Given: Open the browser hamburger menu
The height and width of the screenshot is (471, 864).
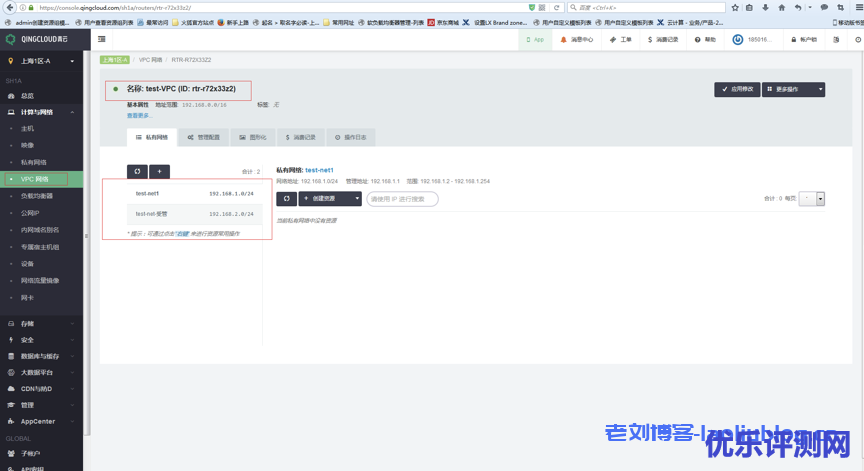Looking at the screenshot, I should point(859,8).
